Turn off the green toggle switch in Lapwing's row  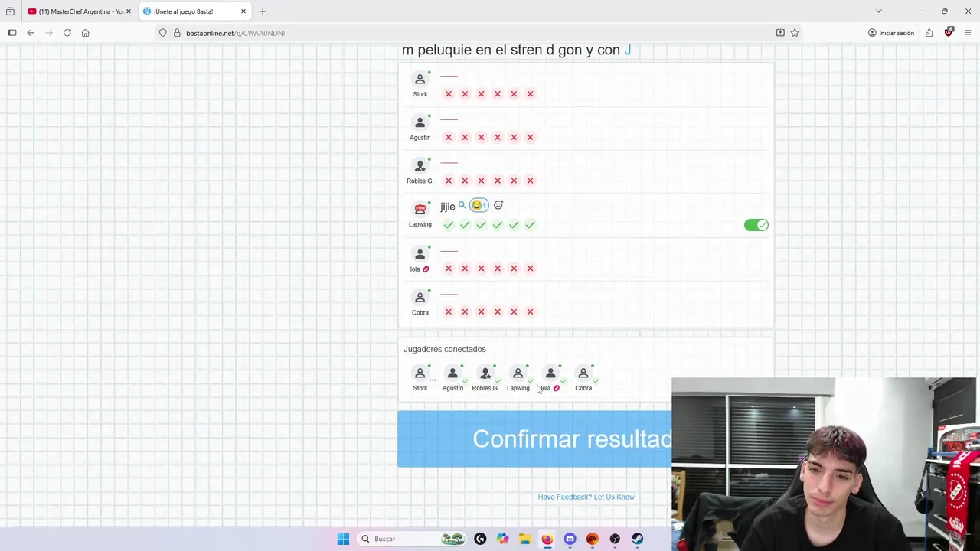tap(756, 225)
